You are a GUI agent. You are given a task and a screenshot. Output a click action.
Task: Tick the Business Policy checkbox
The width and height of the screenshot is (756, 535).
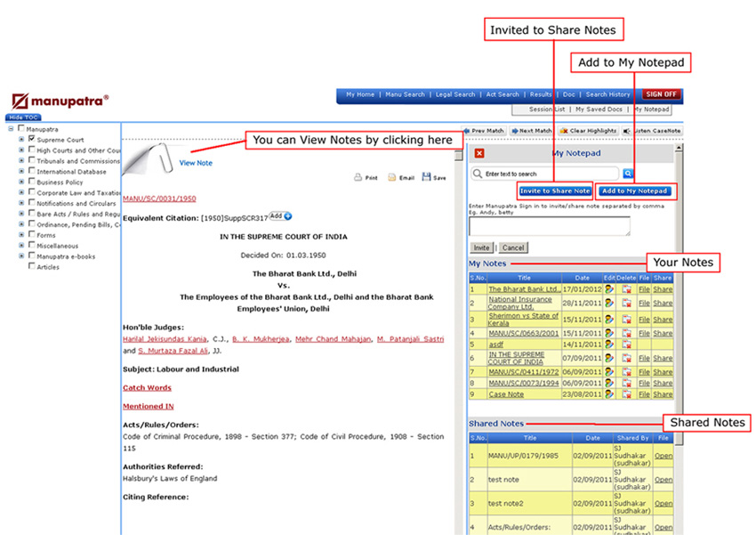pyautogui.click(x=32, y=182)
